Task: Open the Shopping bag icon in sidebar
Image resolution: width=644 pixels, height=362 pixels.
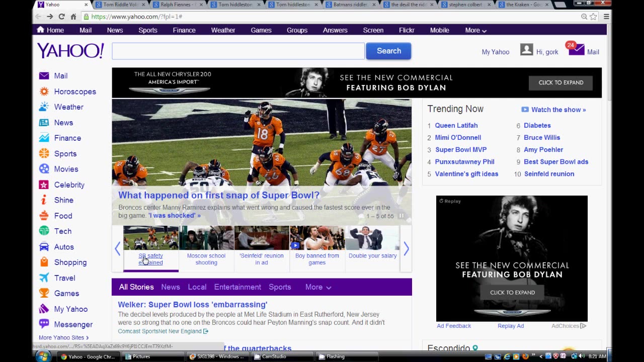Action: pyautogui.click(x=44, y=262)
